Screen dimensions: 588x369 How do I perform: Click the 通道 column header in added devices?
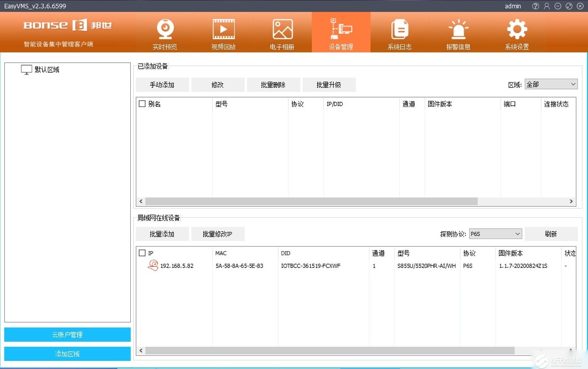[409, 104]
